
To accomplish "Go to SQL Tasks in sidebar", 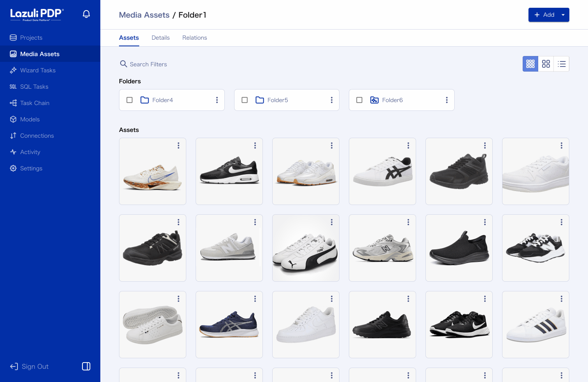I will pos(34,87).
